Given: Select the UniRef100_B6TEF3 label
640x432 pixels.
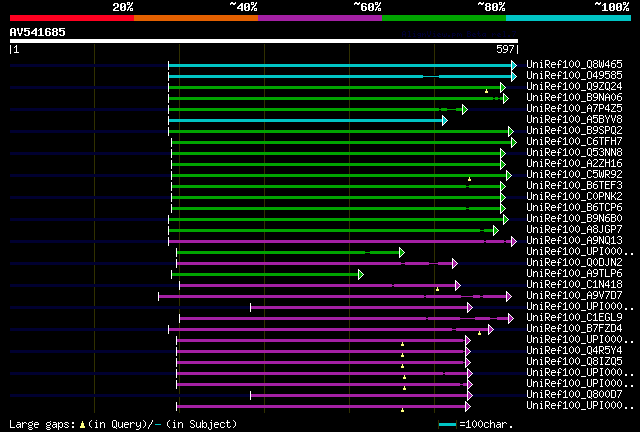Looking at the screenshot, I should coord(574,186).
